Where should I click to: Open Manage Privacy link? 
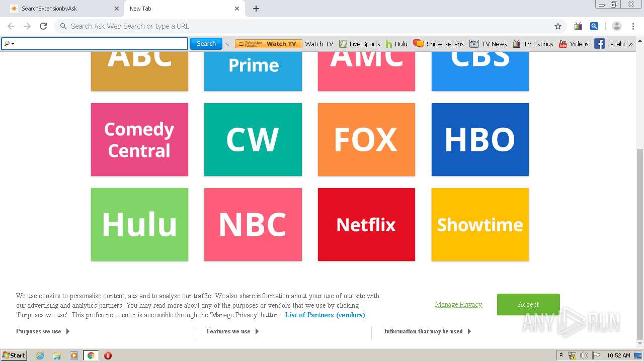(x=458, y=304)
